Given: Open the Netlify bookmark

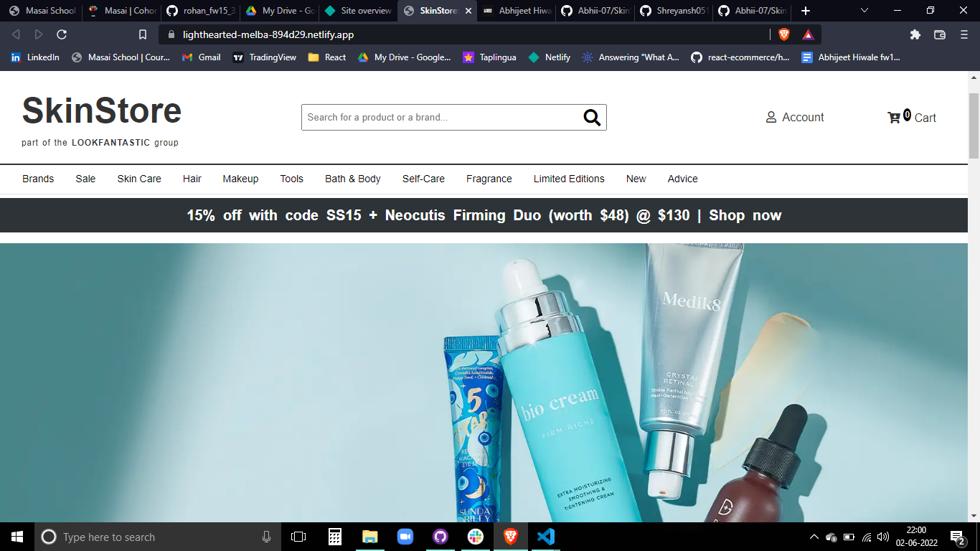Looking at the screenshot, I should pos(549,57).
